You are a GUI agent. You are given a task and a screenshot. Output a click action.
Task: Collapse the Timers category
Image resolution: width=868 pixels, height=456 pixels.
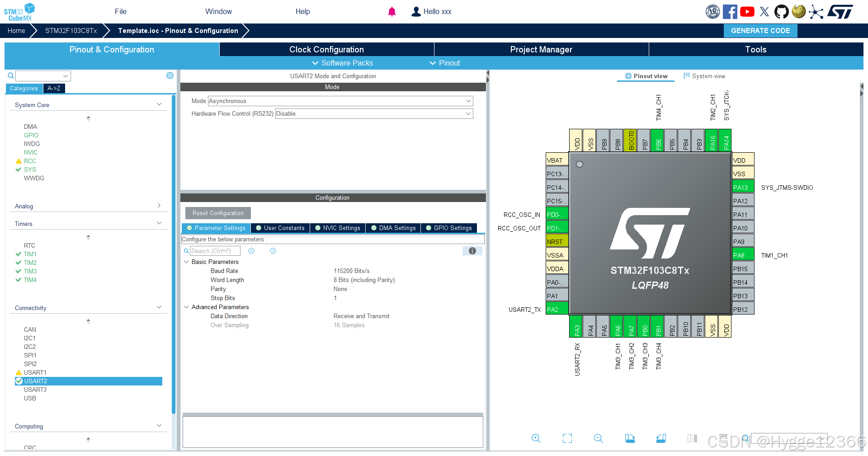pos(159,223)
